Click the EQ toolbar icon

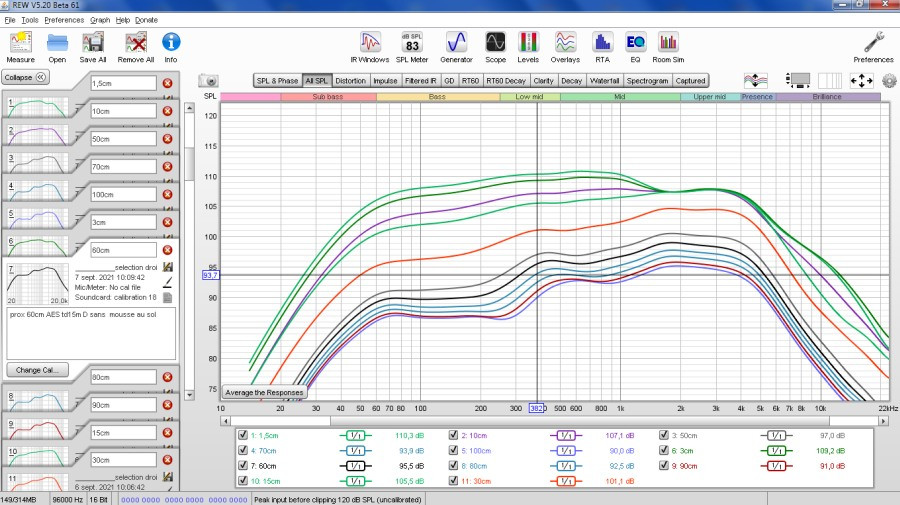(635, 42)
